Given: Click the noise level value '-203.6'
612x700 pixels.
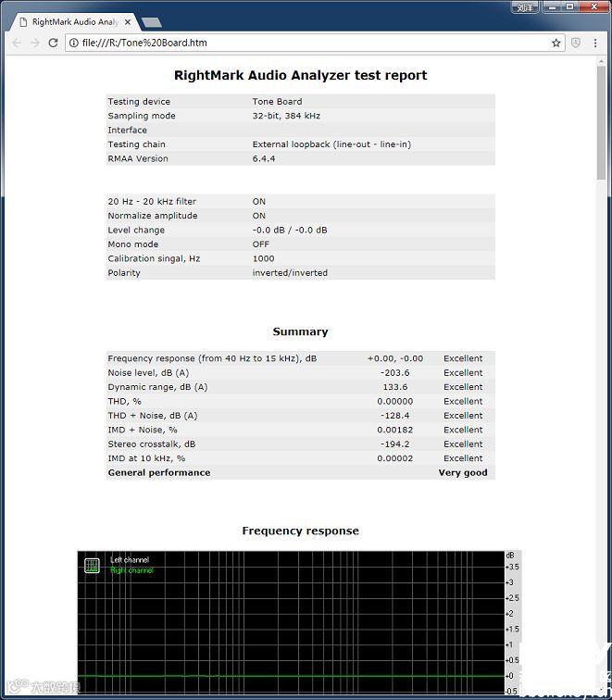Looking at the screenshot, I should 395,373.
